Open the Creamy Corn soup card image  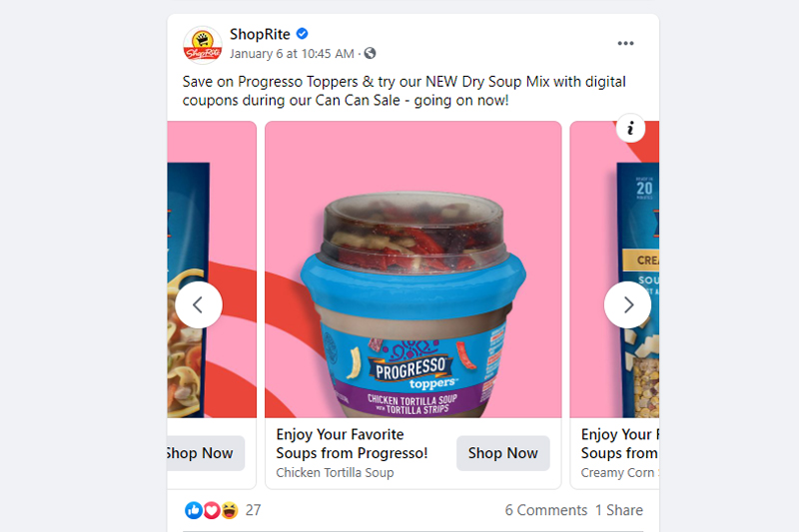point(614,269)
